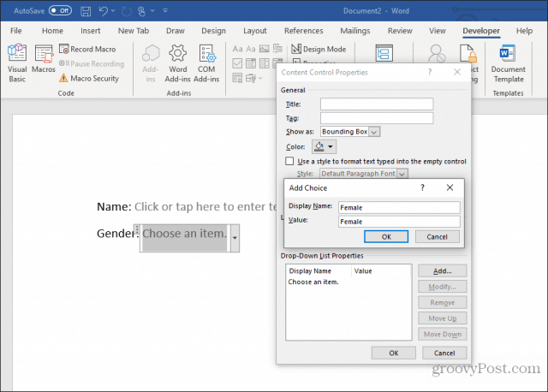Select 'Choose an item.' list entry
This screenshot has width=548, height=392.
[x=313, y=282]
